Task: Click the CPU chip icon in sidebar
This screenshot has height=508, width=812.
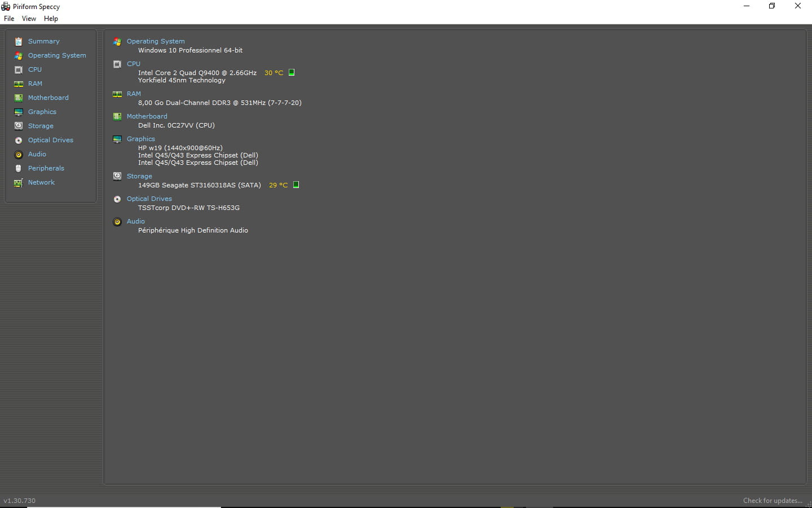Action: pos(19,69)
